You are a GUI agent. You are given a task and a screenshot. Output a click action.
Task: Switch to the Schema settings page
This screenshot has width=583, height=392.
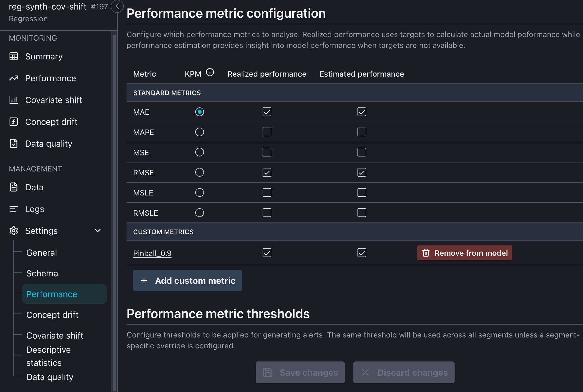click(42, 273)
